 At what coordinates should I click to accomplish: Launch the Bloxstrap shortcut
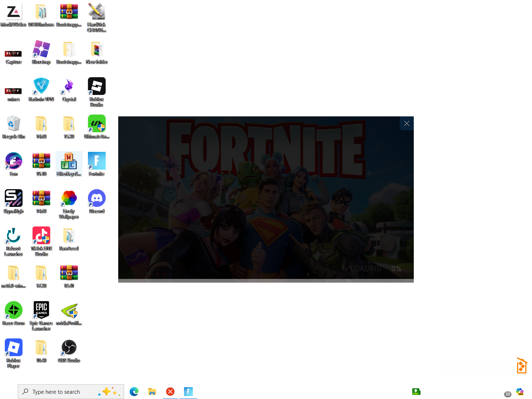(41, 52)
